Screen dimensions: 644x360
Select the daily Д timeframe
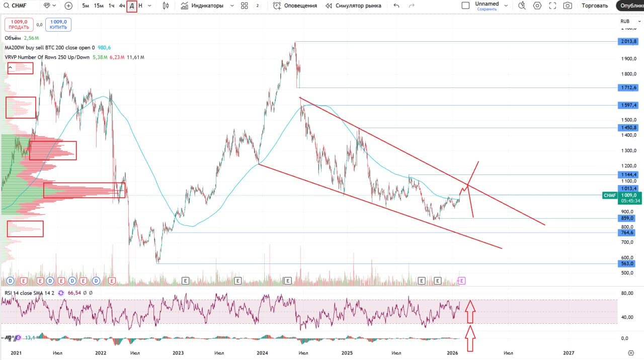(x=132, y=6)
